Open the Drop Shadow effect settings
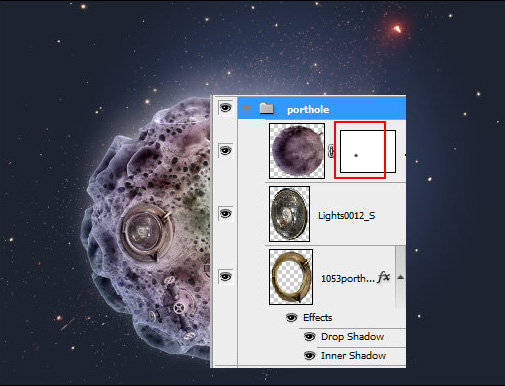 pyautogui.click(x=353, y=337)
